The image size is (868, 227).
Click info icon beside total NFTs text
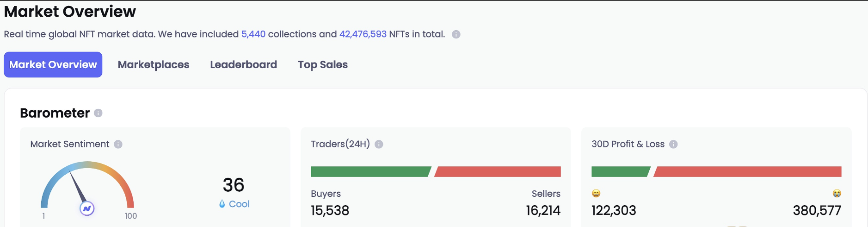tap(456, 34)
